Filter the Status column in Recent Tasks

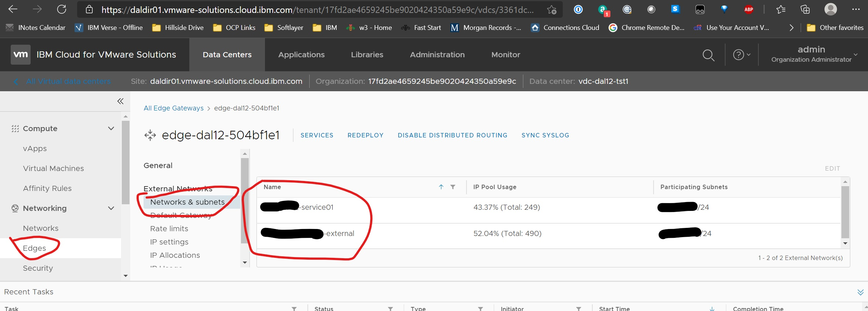[x=390, y=308]
